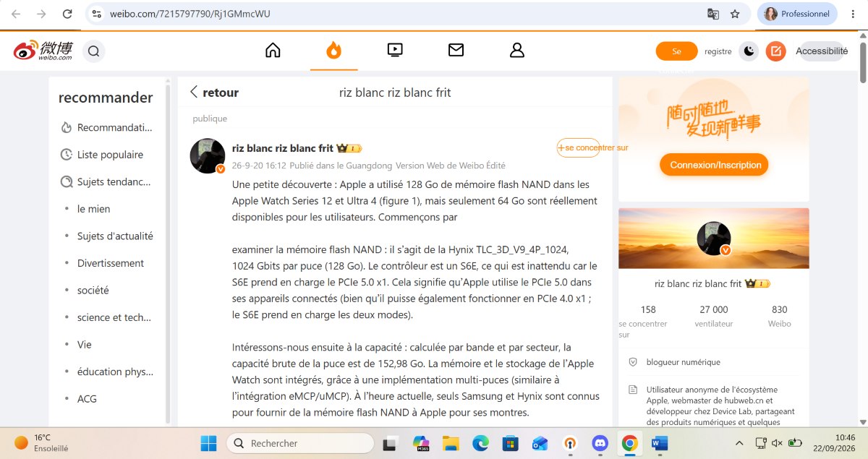
Task: Open author name riz blanc riz blanc frit in post
Action: pyautogui.click(x=283, y=148)
